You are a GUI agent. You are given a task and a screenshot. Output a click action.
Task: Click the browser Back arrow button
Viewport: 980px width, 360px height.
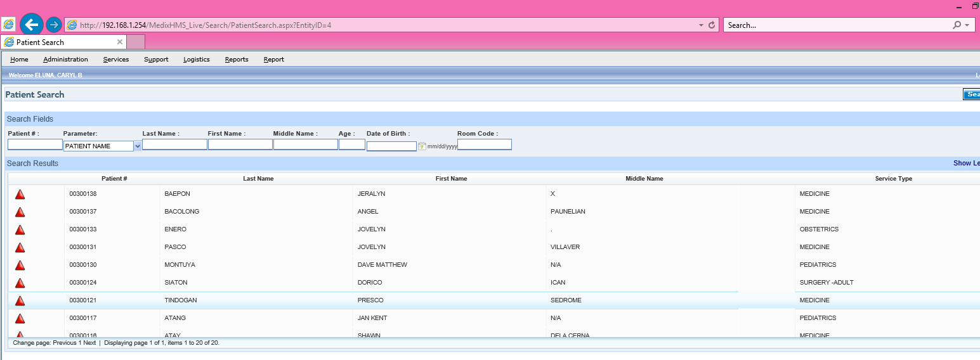(x=32, y=25)
